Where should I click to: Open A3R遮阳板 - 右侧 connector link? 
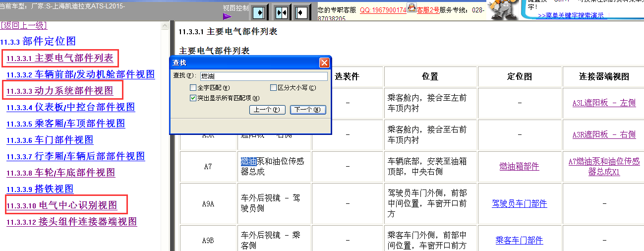(604, 135)
